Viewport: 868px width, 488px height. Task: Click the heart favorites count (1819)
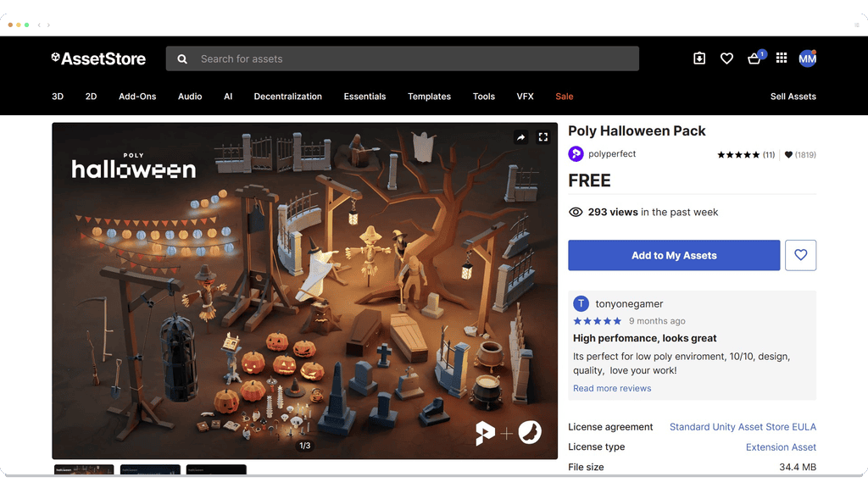[x=800, y=155]
